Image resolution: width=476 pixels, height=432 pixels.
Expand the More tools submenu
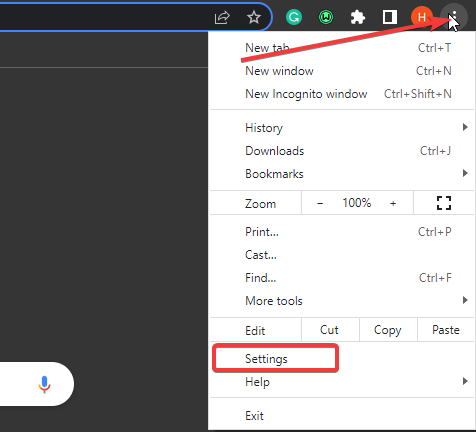point(342,301)
